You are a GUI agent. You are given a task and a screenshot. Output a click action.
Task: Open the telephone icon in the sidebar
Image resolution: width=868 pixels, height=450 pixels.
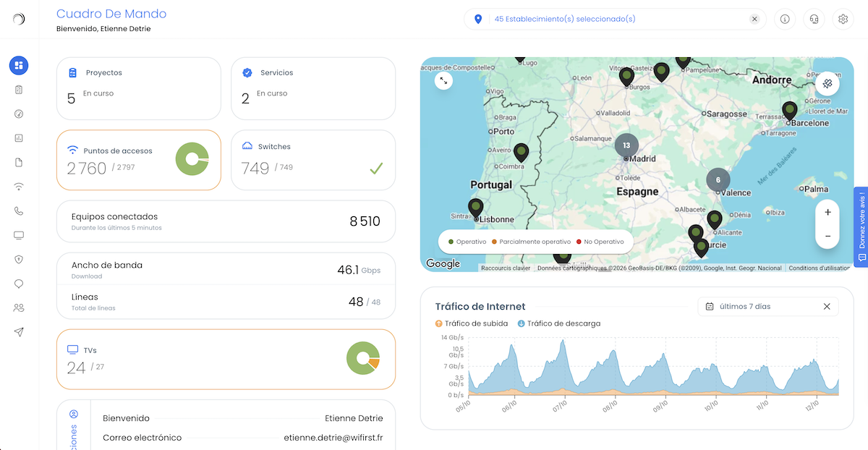click(19, 211)
